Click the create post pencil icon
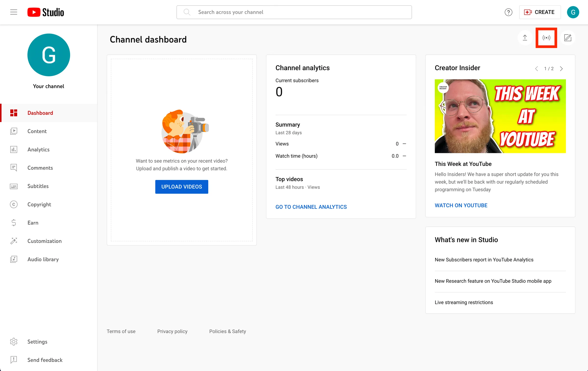This screenshot has height=371, width=588. pyautogui.click(x=568, y=38)
